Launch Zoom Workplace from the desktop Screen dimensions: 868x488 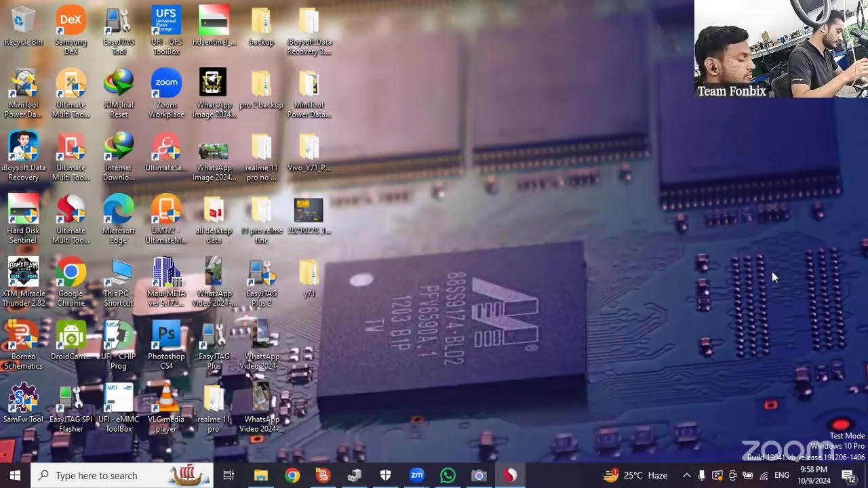tap(166, 94)
